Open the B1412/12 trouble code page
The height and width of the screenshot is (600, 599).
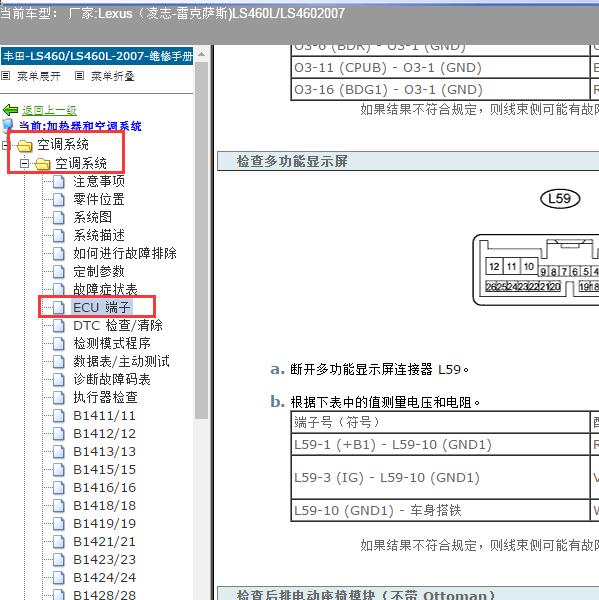(x=104, y=434)
